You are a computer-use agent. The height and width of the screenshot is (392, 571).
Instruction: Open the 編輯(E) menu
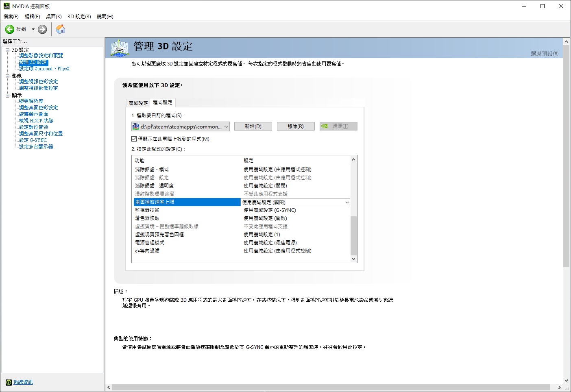coord(32,17)
